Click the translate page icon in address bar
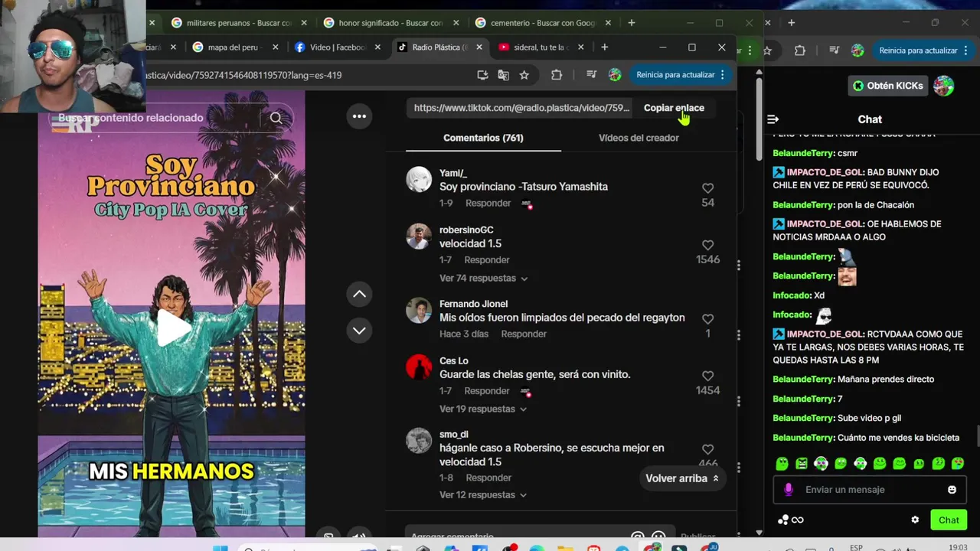Viewport: 980px width, 551px height. coord(503,75)
